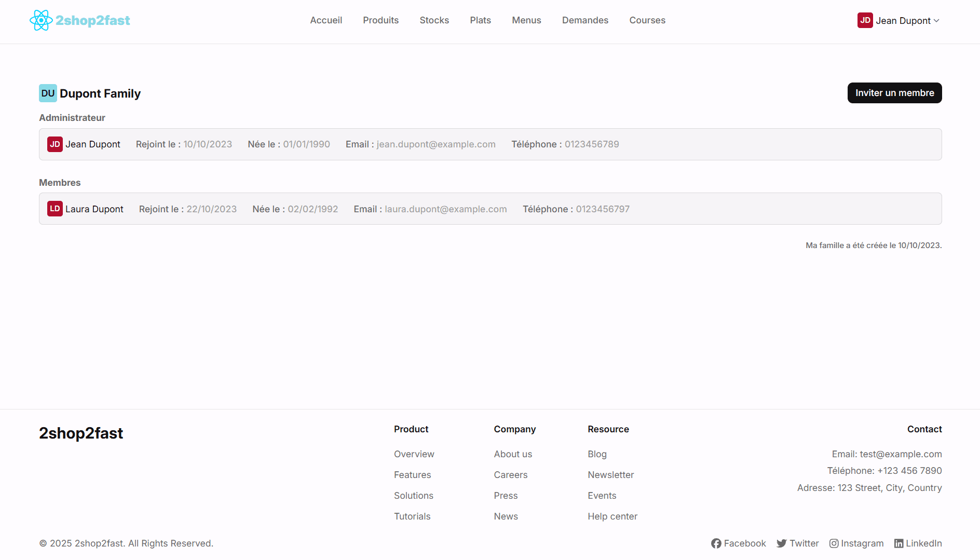Viewport: 980px width, 560px height.
Task: Click the LinkedIn icon in footer
Action: (x=899, y=543)
